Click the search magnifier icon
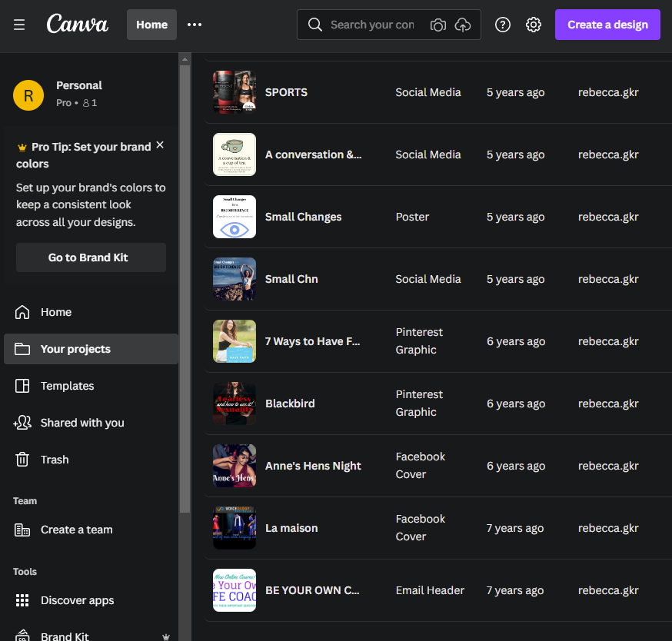Image resolution: width=672 pixels, height=641 pixels. (x=315, y=25)
